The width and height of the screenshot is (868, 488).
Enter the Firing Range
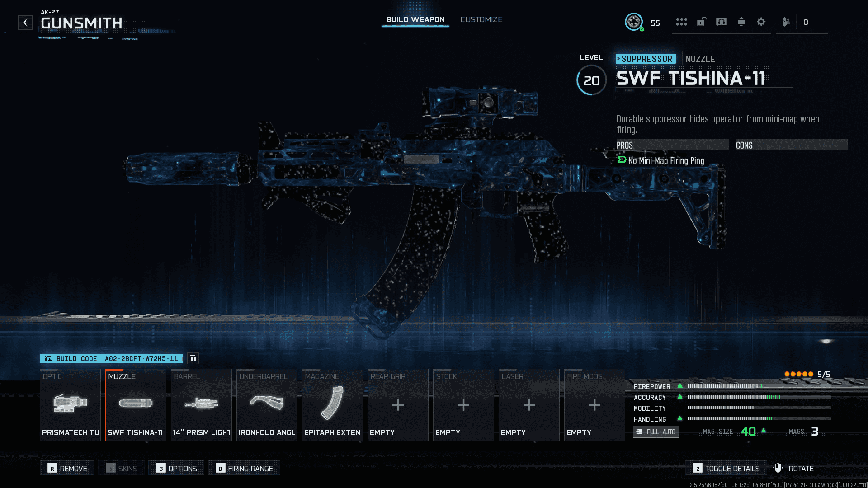pos(244,468)
